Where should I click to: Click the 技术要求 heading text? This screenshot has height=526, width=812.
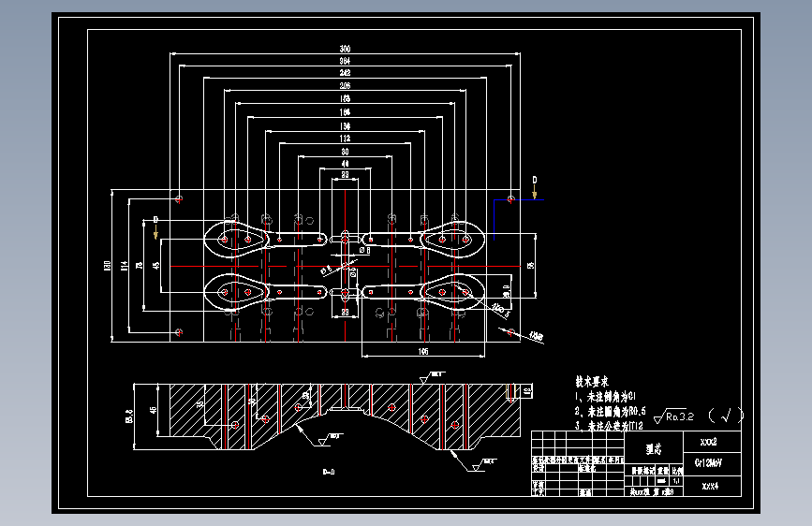tap(592, 382)
